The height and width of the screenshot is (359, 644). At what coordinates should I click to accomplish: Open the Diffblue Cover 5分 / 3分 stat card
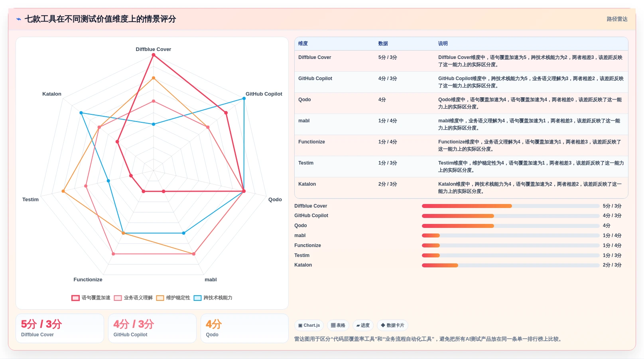(60, 328)
